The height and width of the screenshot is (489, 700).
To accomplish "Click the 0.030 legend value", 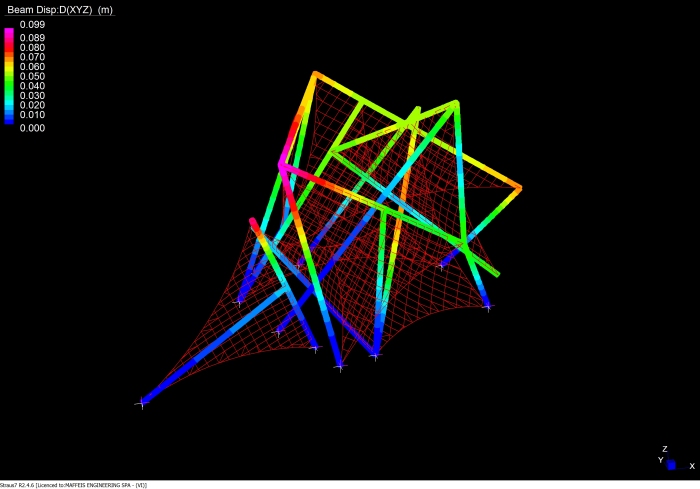I will [32, 96].
